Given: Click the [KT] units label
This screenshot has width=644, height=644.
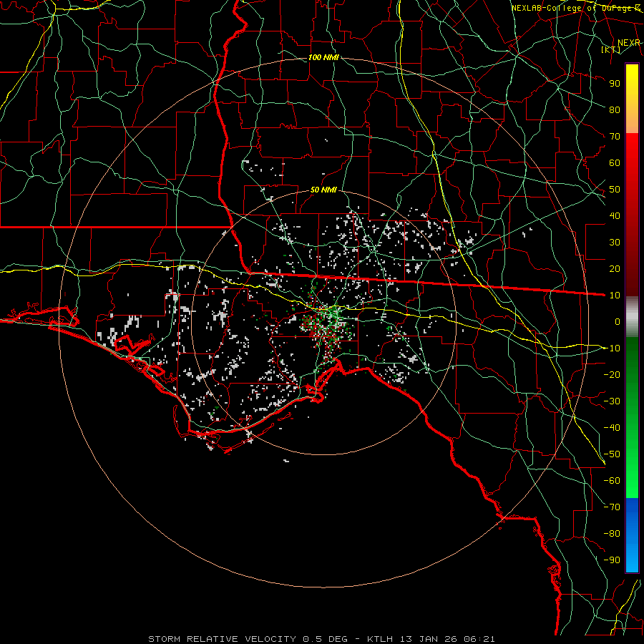Looking at the screenshot, I should (x=611, y=49).
